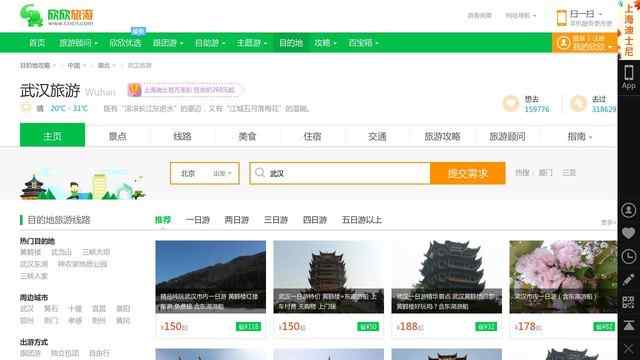
Task: Switch to the 景点 tab
Action: 118,136
